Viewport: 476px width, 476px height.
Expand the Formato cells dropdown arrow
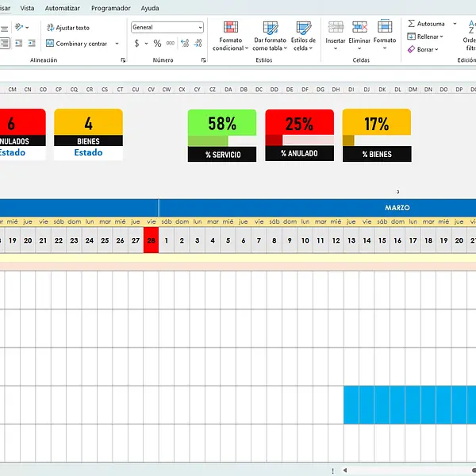385,48
